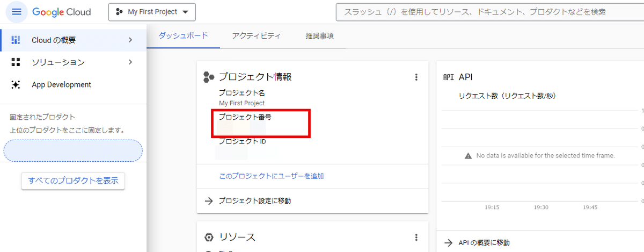The height and width of the screenshot is (252, 644).
Task: Click the App Development sparkle icon
Action: click(16, 84)
